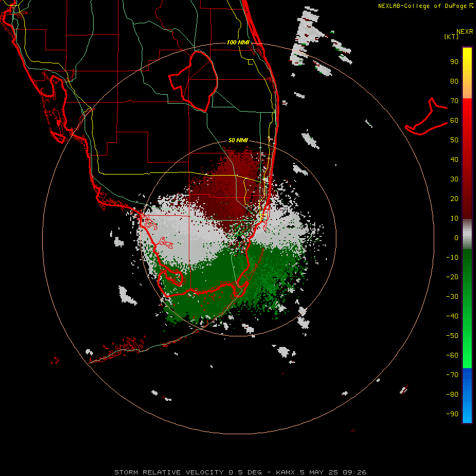The height and width of the screenshot is (476, 476).
Task: Click the 70 value on velocity scale
Action: pyautogui.click(x=454, y=101)
